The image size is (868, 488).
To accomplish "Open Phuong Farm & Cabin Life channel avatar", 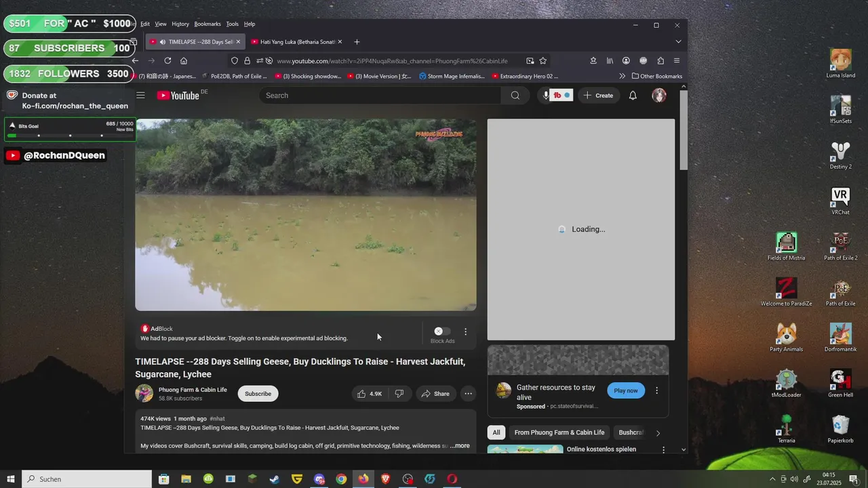I will coord(144,394).
